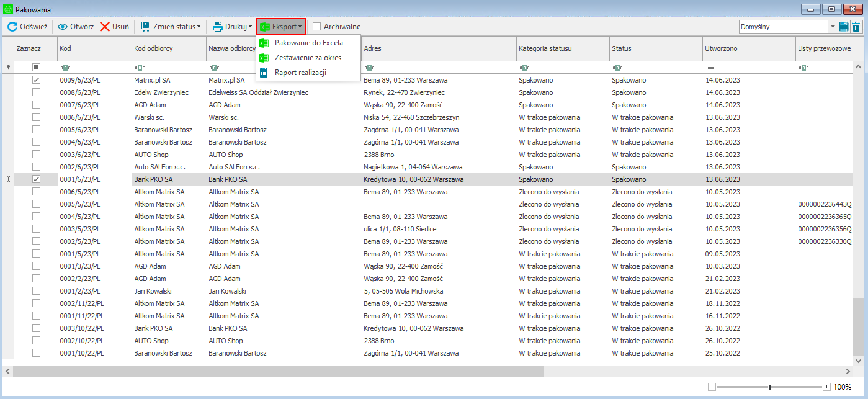Click the red Usuń delete icon
Viewport: 868px width, 399px height.
[x=105, y=27]
